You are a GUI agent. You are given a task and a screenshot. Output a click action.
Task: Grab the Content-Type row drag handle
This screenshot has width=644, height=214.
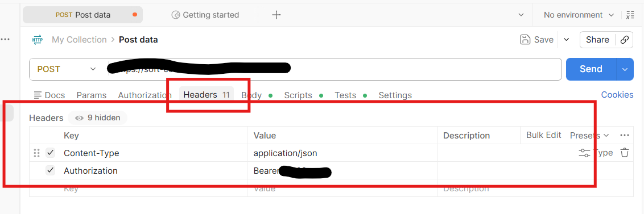pyautogui.click(x=36, y=153)
